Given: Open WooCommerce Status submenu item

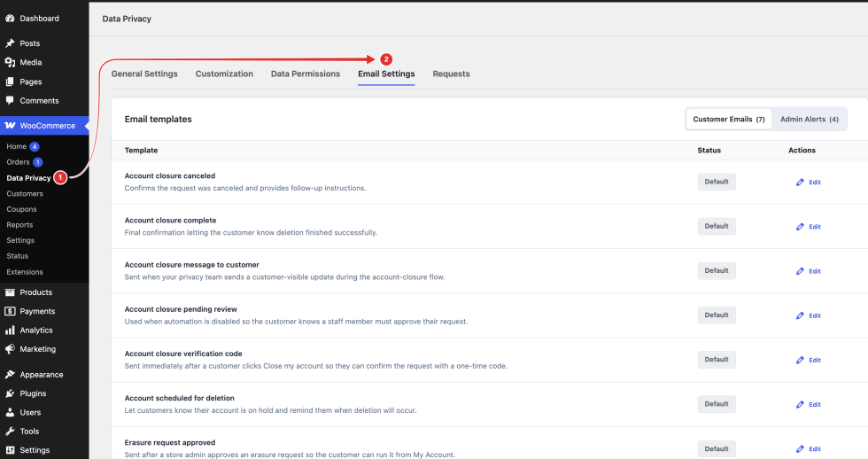Looking at the screenshot, I should point(17,256).
